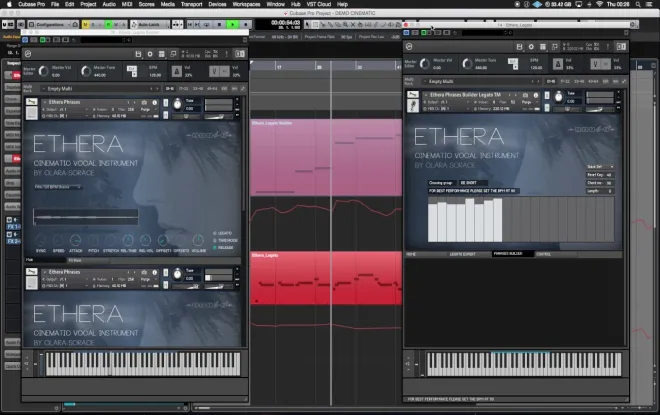The image size is (660, 415).
Task: Toggle the TIME MODE option in left Ethera
Action: 225,240
